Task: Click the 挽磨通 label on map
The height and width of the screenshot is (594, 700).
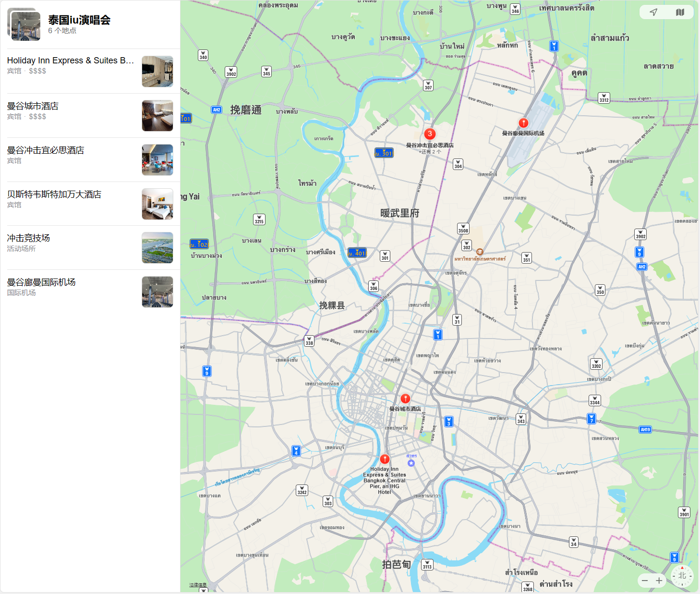Action: [x=246, y=110]
